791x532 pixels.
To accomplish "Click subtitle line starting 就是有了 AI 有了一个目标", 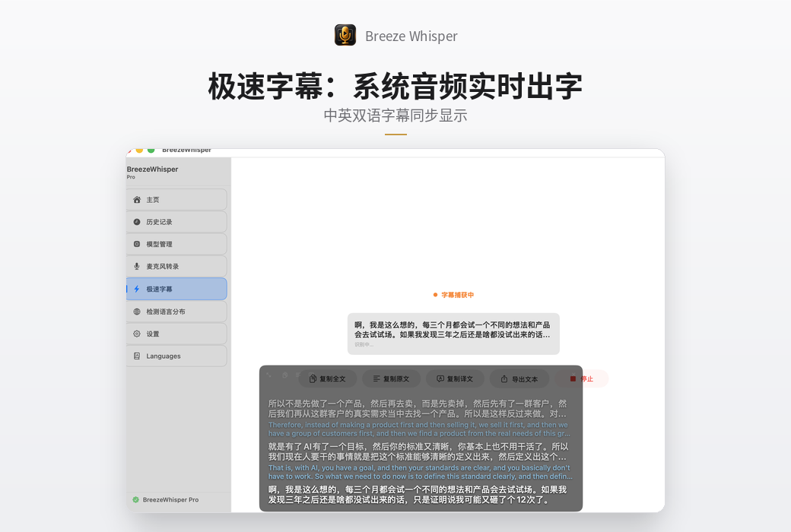I will pyautogui.click(x=419, y=452).
